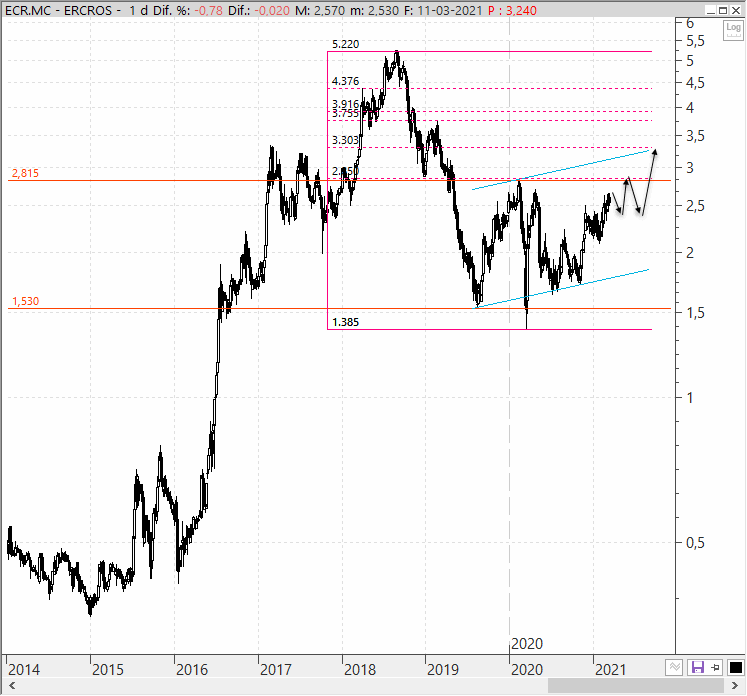747x696 pixels.
Task: Click the m: 2,530 low value
Action: click(374, 10)
